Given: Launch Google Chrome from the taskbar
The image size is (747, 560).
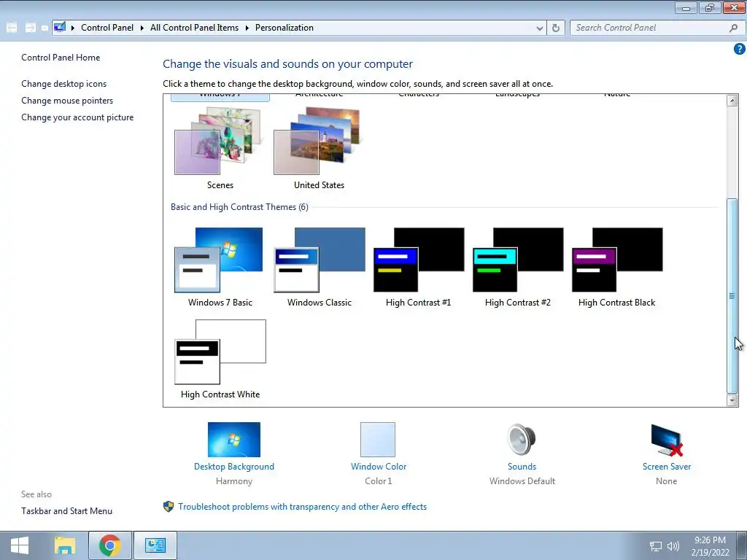Looking at the screenshot, I should 110,545.
